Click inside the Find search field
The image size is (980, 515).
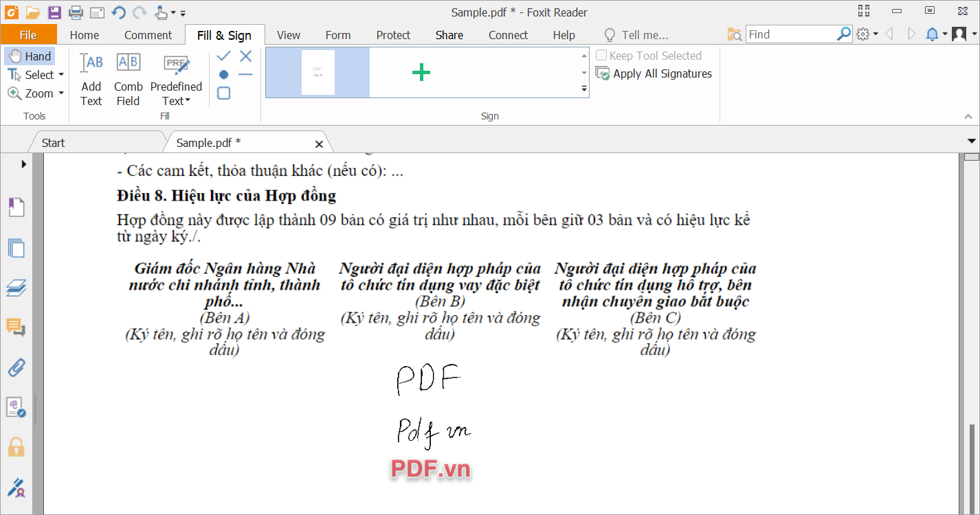[x=790, y=34]
